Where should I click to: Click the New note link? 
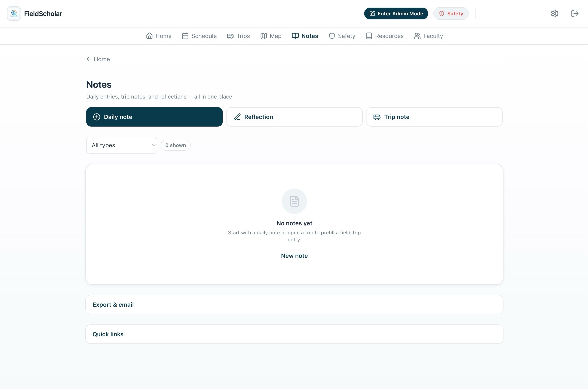pos(294,256)
